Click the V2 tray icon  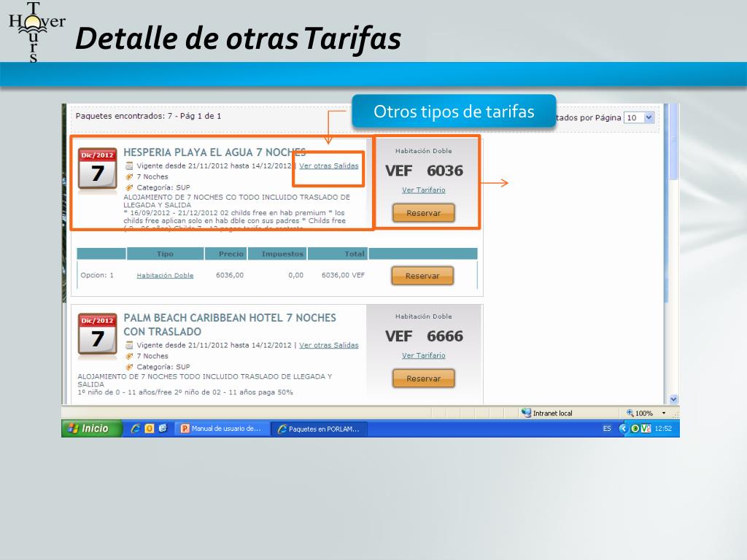click(x=646, y=429)
